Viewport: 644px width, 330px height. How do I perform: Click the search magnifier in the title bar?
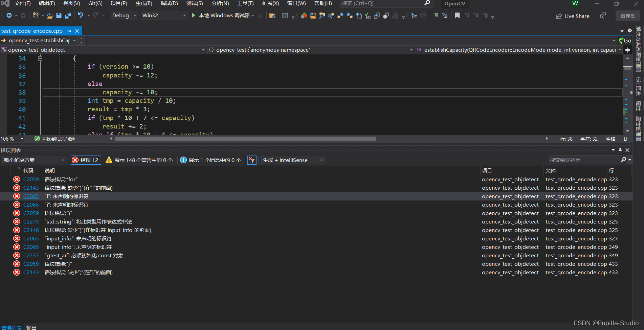pos(427,3)
